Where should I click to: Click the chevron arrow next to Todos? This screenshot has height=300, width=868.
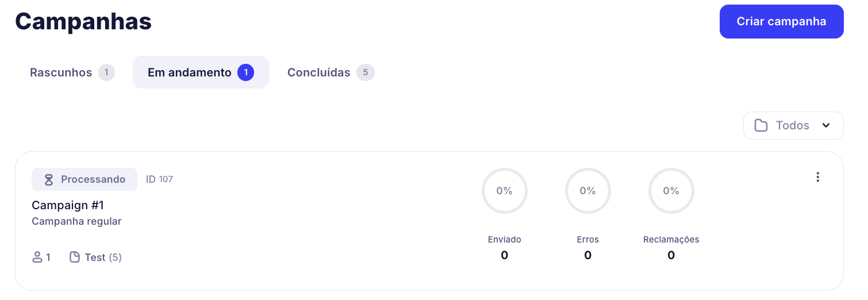tap(826, 125)
